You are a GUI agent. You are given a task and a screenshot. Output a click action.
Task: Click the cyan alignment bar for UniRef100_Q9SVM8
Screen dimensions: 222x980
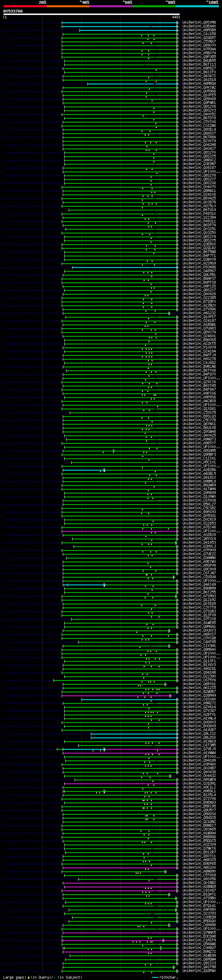[x=120, y=23]
